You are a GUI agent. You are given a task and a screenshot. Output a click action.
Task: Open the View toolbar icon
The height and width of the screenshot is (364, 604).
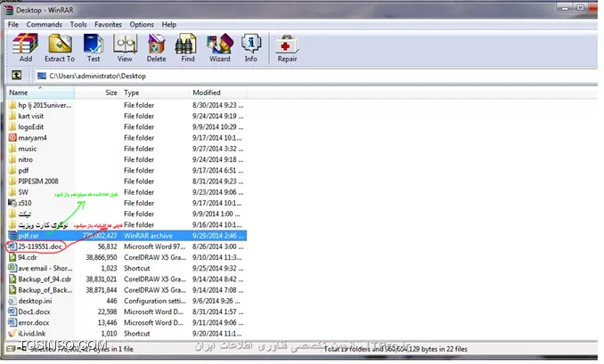[x=125, y=48]
